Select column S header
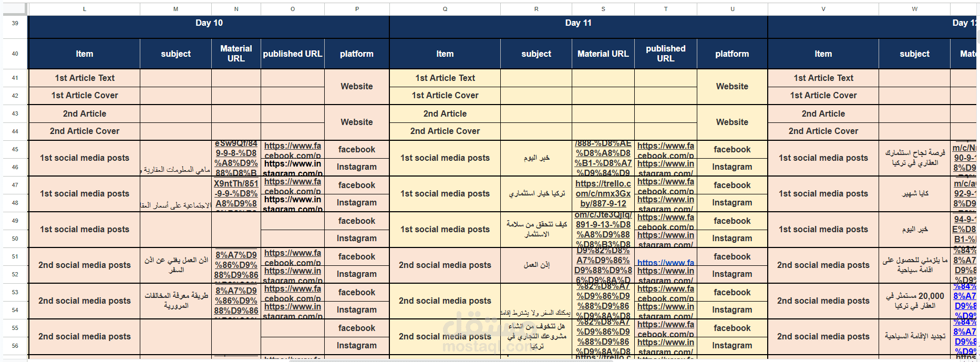This screenshot has height=362, width=980. click(x=603, y=9)
